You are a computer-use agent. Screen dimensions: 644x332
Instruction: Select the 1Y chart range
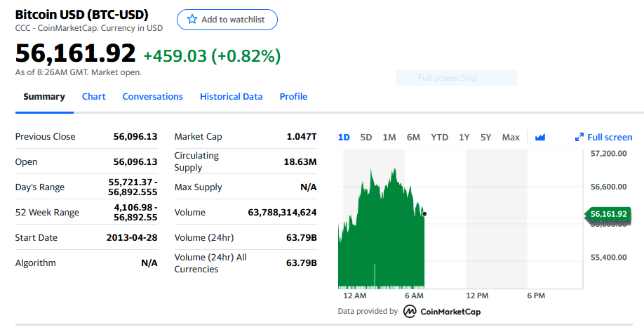[x=464, y=138]
